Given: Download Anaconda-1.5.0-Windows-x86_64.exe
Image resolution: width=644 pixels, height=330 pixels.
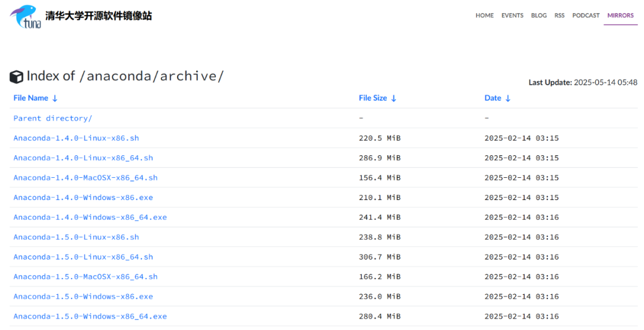Looking at the screenshot, I should (x=90, y=316).
